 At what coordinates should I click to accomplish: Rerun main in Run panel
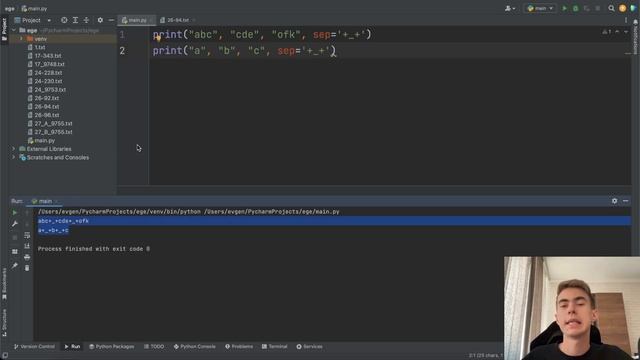15,213
